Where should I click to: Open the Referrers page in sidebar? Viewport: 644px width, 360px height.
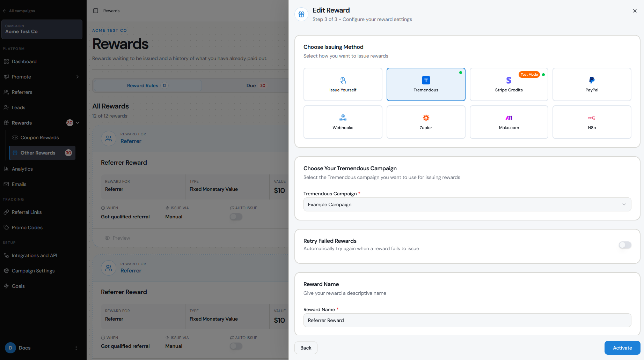click(42, 92)
